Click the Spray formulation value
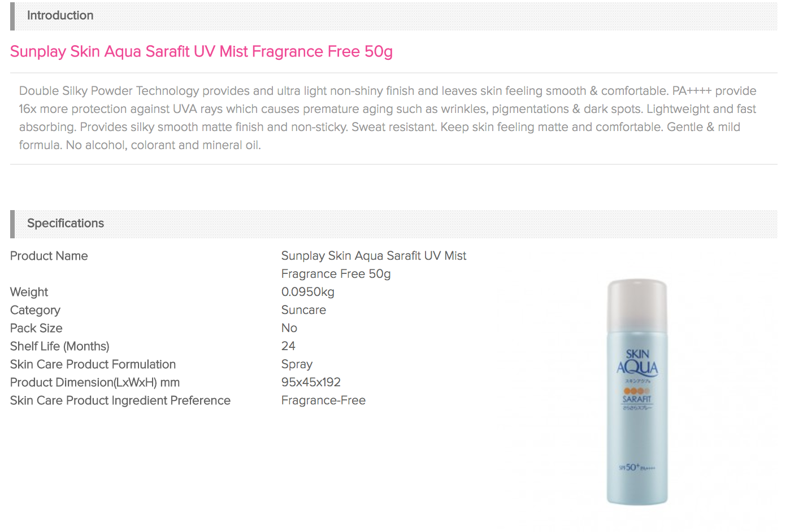 [297, 364]
